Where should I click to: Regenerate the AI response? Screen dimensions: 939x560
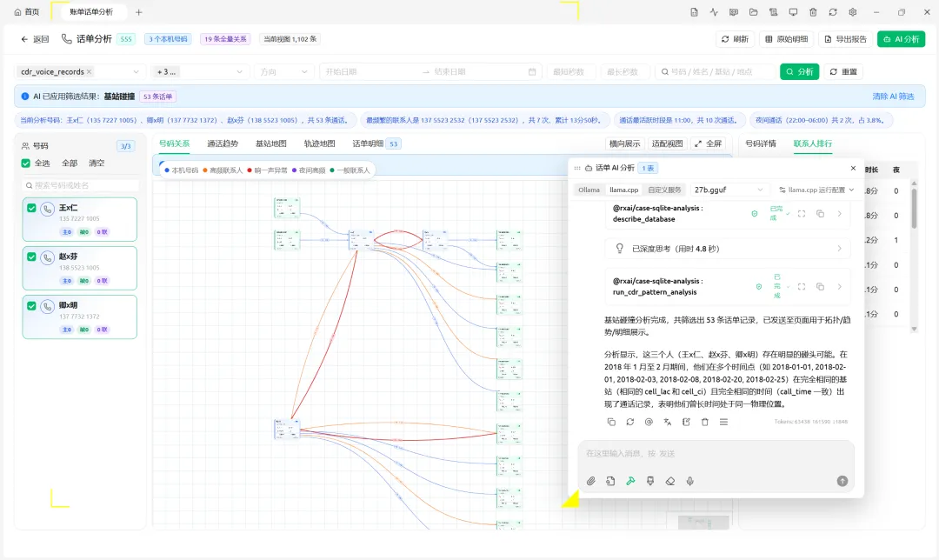click(630, 422)
